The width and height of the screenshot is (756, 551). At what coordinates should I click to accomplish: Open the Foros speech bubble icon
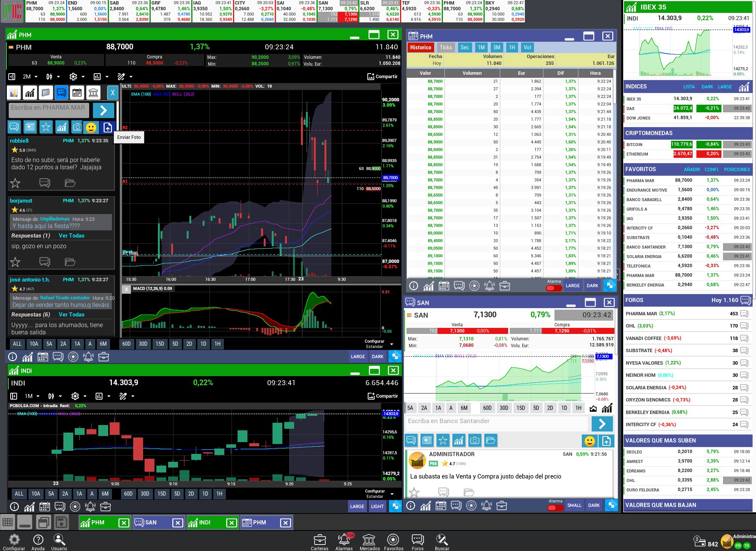(417, 539)
